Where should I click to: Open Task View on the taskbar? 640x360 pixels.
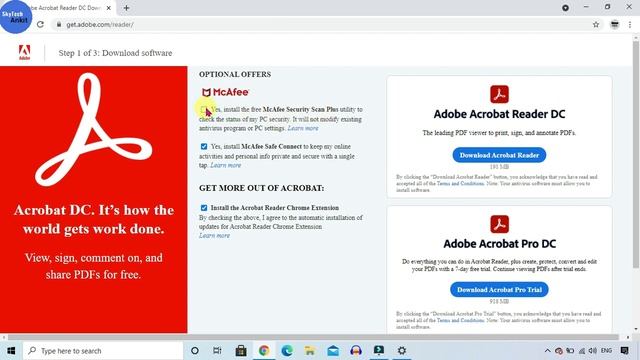point(217,351)
